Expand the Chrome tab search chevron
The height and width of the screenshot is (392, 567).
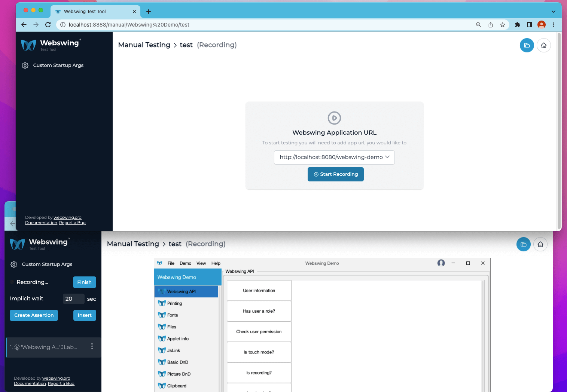pyautogui.click(x=553, y=12)
